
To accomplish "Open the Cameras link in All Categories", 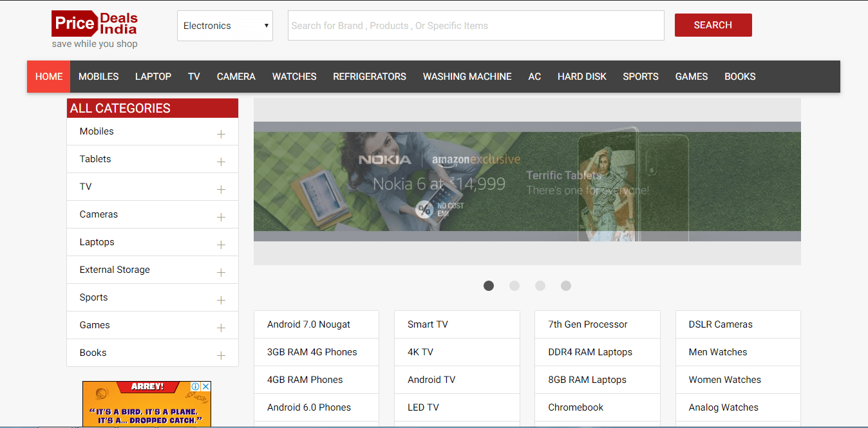I will [x=99, y=214].
